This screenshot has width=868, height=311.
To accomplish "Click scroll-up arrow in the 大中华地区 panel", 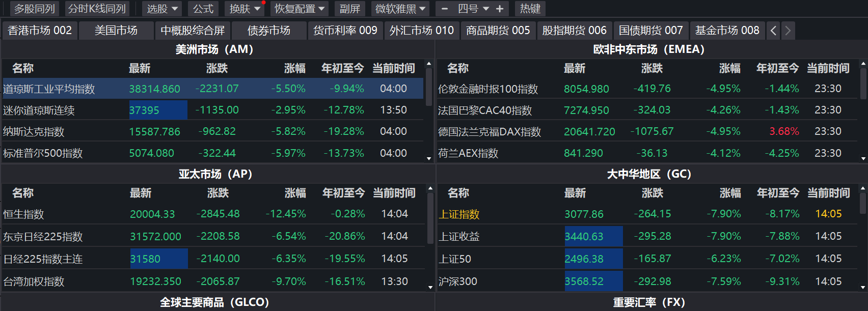I will tap(863, 189).
